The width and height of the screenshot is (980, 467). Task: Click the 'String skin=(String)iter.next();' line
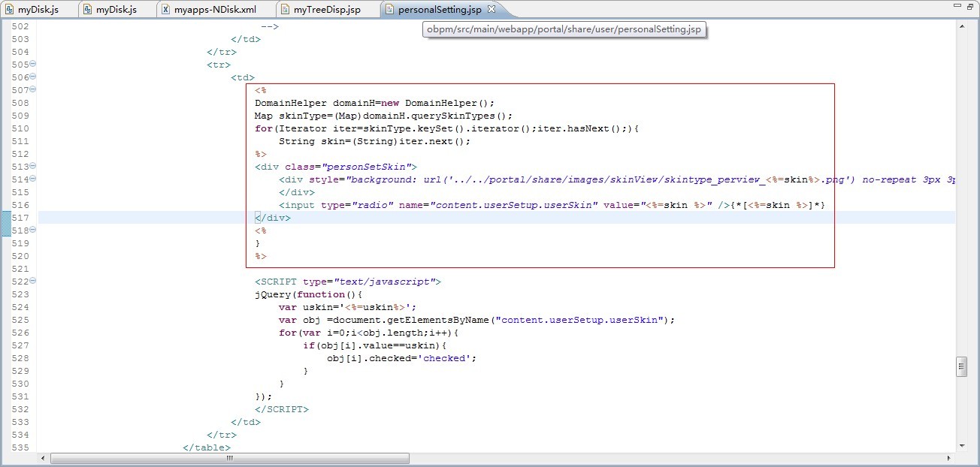[x=374, y=141]
